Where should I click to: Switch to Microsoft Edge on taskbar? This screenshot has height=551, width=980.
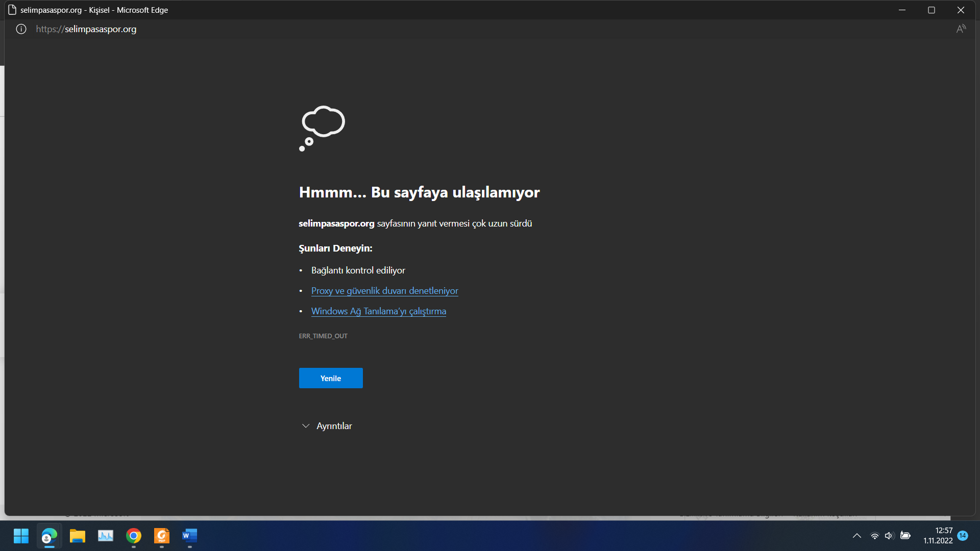(50, 536)
